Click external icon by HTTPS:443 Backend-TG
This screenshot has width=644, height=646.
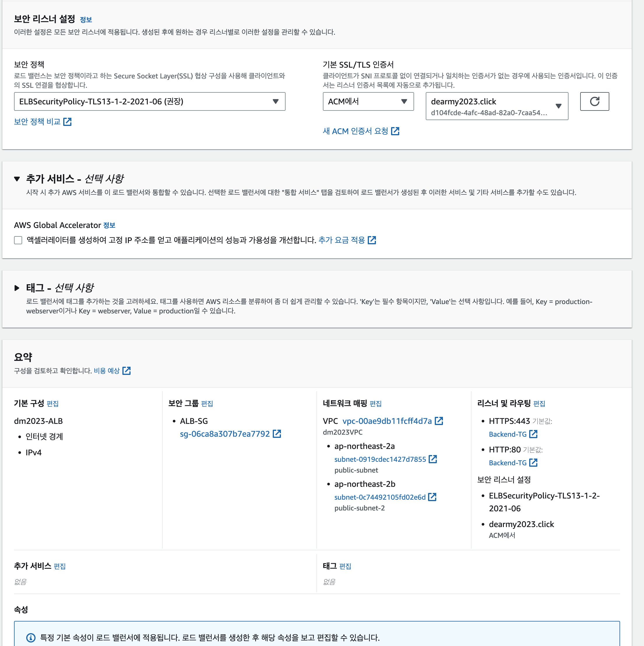pyautogui.click(x=533, y=434)
